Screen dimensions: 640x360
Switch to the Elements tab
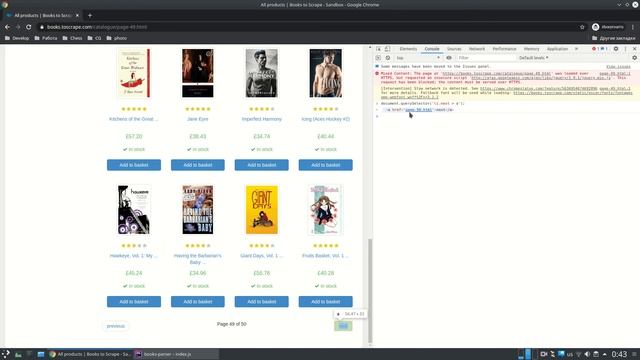[408, 49]
